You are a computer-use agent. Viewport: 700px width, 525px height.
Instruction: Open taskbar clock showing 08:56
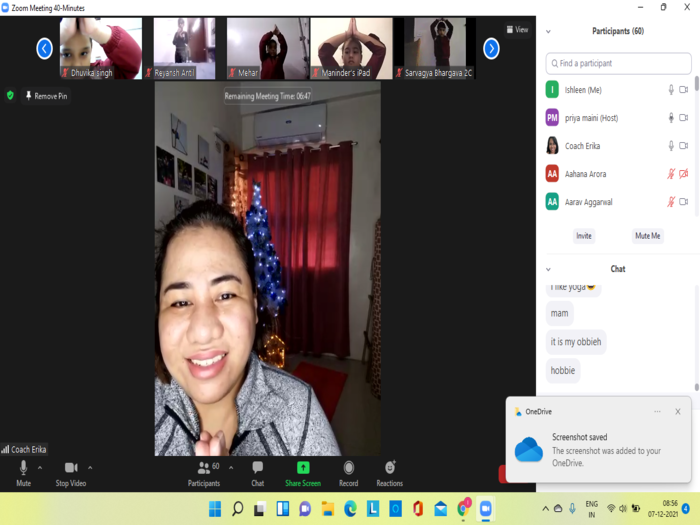click(x=663, y=508)
